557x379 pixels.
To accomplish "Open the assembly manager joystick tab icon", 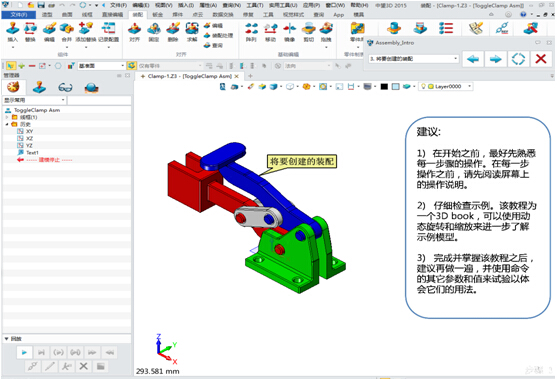I will click(39, 87).
